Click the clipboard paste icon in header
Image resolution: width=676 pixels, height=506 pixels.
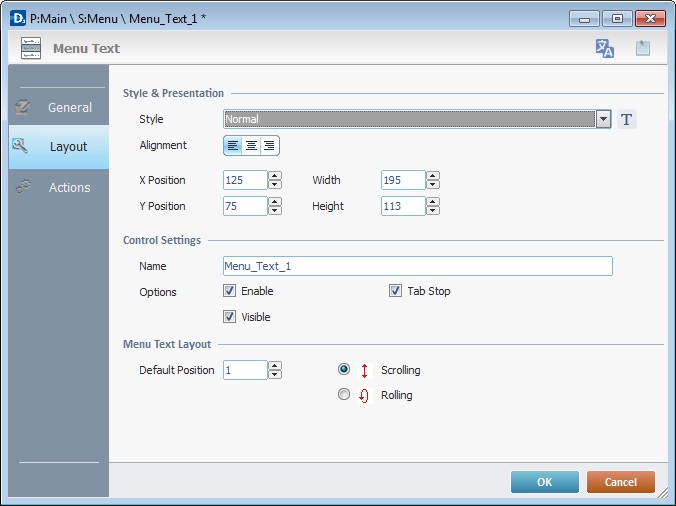point(643,48)
